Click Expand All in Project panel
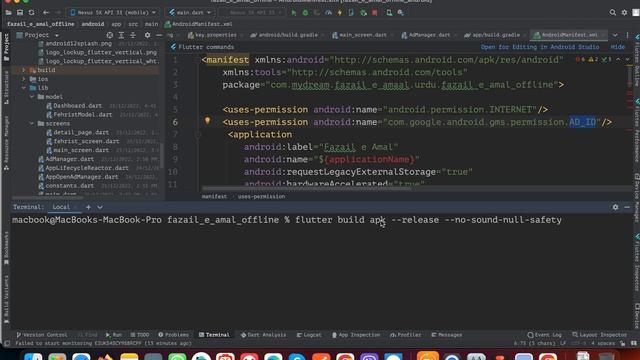Screen dimensions: 640x360 click(121, 35)
